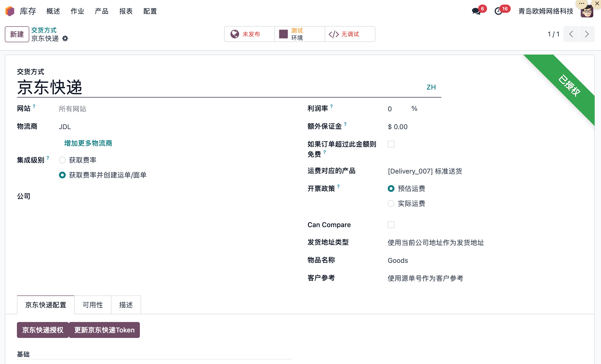
Task: Choose 实际运费 invoicing policy
Action: tap(391, 203)
